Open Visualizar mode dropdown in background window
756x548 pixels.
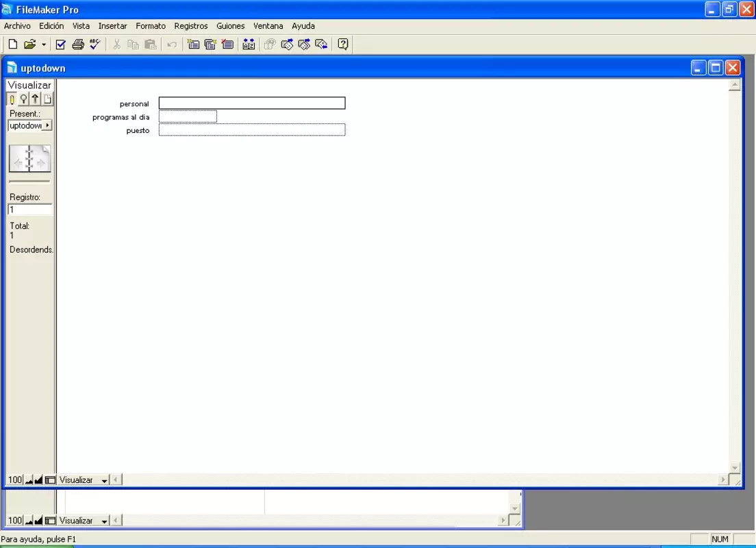click(x=84, y=521)
